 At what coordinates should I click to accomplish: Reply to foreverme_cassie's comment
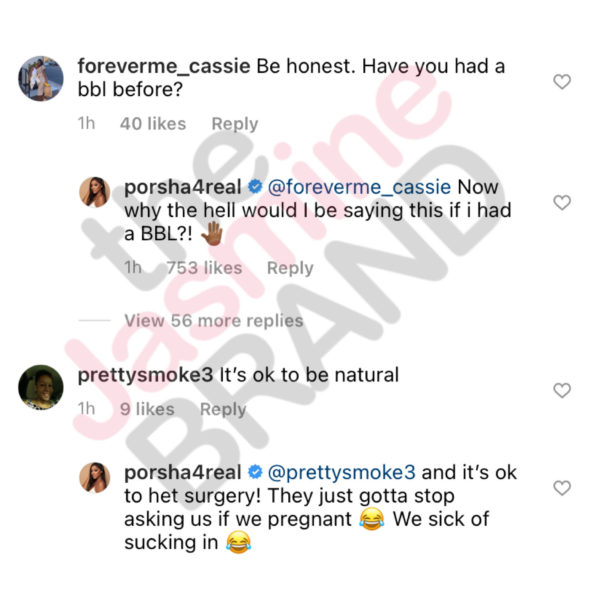pyautogui.click(x=235, y=124)
